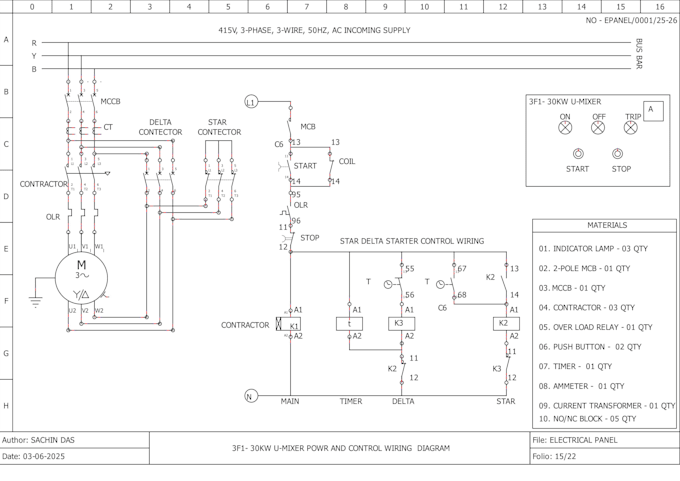Click the diagram title in title block
The height and width of the screenshot is (481, 680).
tap(340, 448)
